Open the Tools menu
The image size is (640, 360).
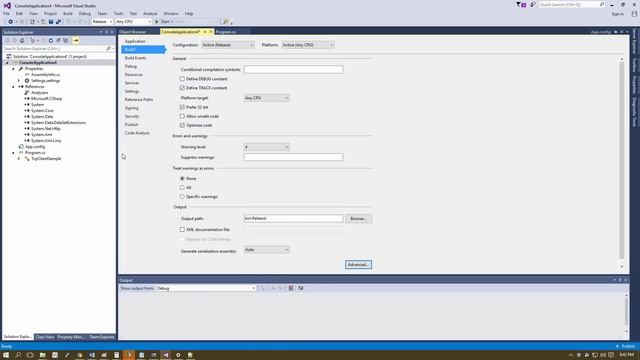click(118, 13)
